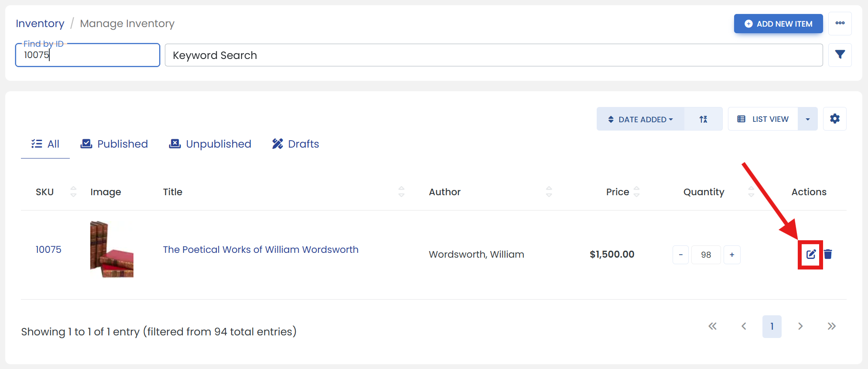The height and width of the screenshot is (369, 868).
Task: Sort by the Author column arrows
Action: [549, 192]
